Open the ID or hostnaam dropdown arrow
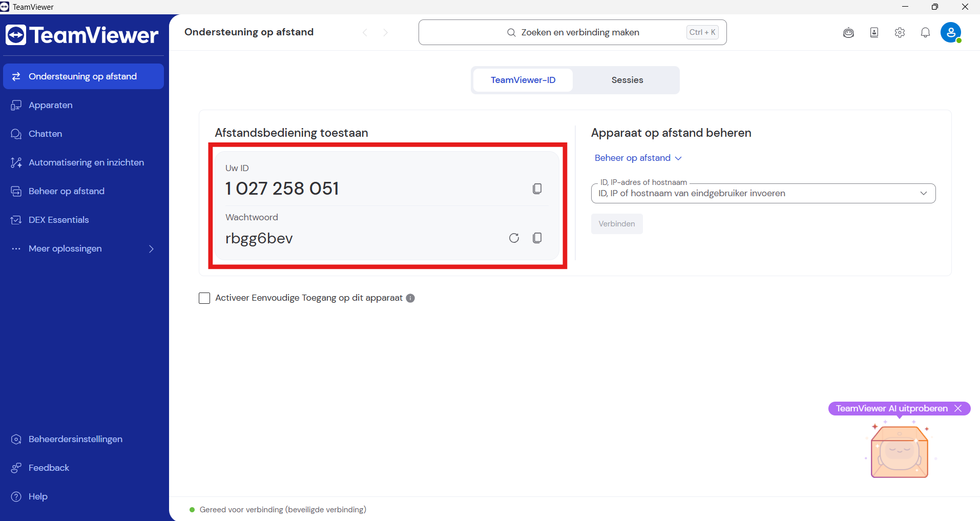 [923, 193]
